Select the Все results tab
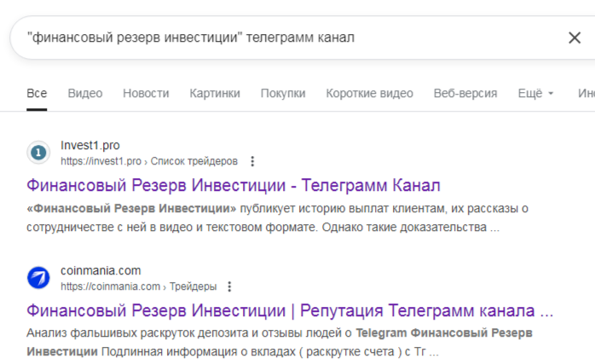595x364 pixels. coord(37,93)
